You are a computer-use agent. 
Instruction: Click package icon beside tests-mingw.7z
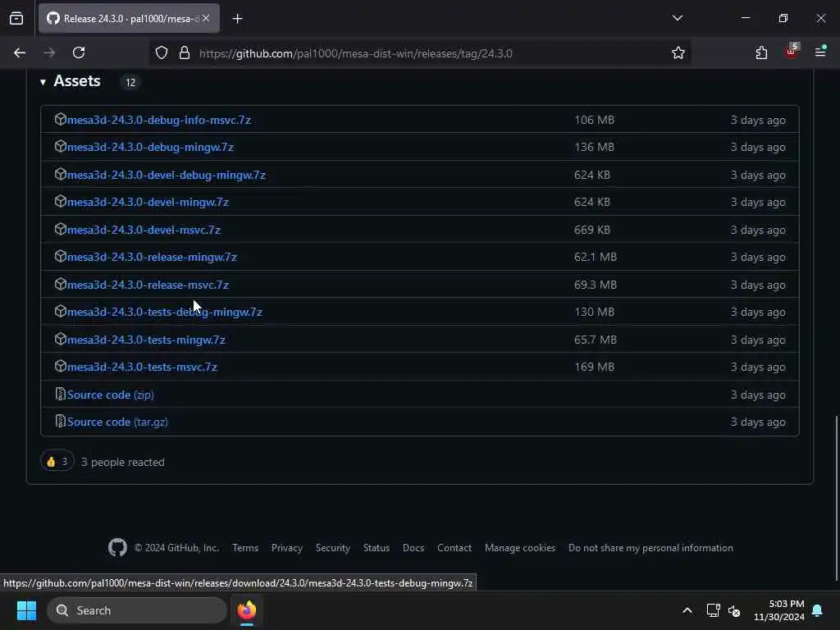[61, 339]
